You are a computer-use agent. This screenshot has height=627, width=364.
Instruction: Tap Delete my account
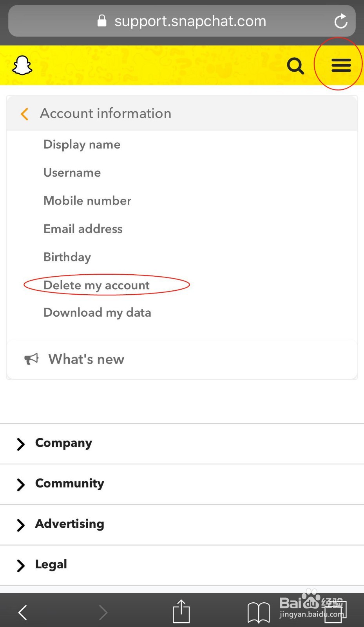tap(96, 285)
